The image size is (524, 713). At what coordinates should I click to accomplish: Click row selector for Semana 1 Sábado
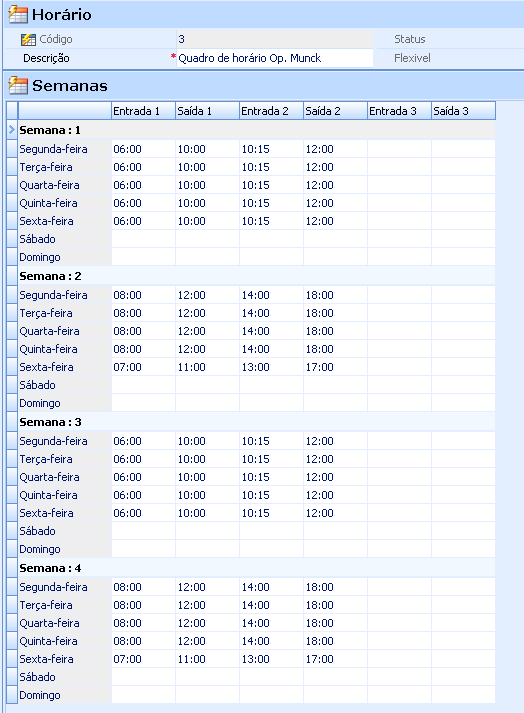tap(12, 239)
